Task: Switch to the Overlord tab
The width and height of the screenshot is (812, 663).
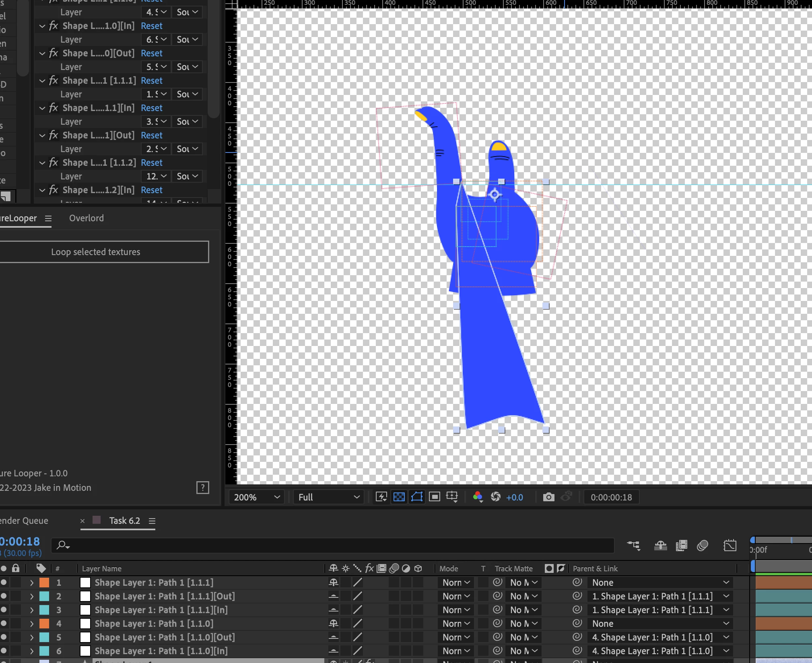Action: [86, 218]
